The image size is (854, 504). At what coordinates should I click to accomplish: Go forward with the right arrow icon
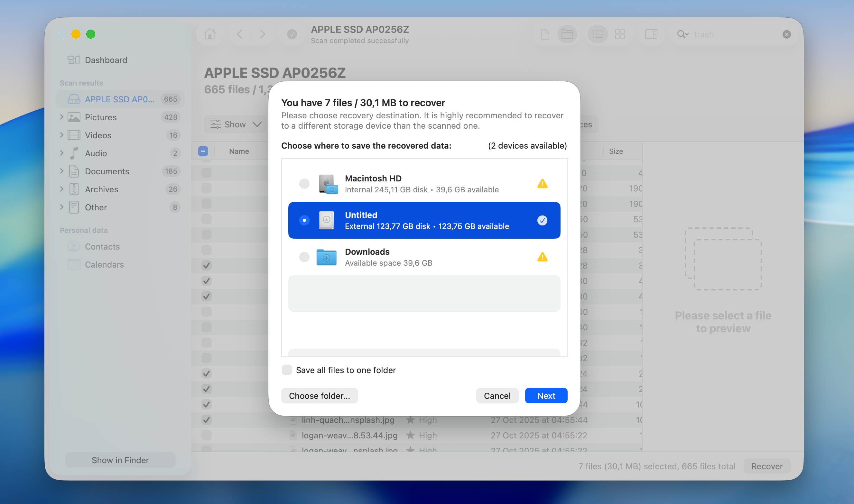(262, 34)
